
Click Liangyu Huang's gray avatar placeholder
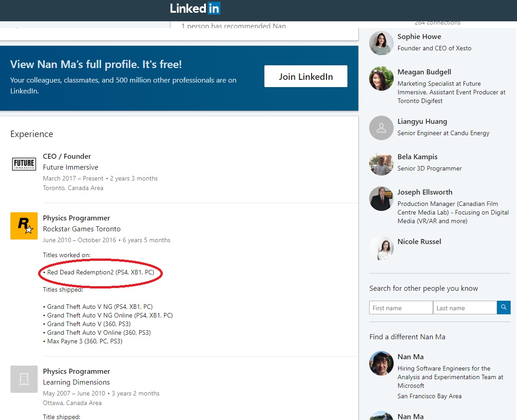381,128
